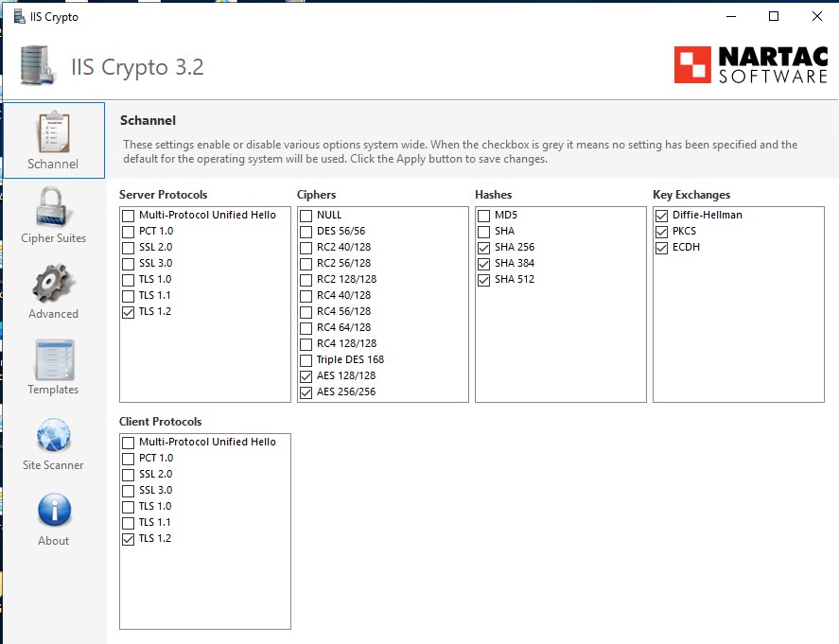839x644 pixels.
Task: Click the Ciphers heading
Action: (x=316, y=195)
